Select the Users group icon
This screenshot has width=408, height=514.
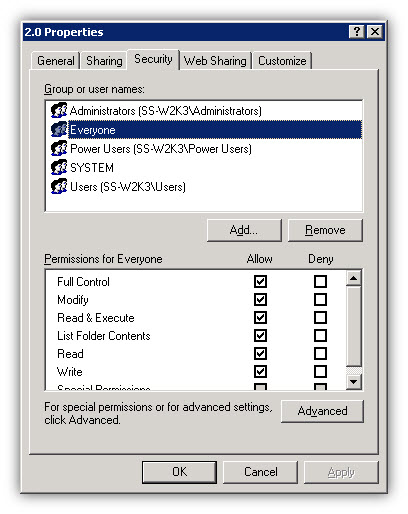click(59, 187)
